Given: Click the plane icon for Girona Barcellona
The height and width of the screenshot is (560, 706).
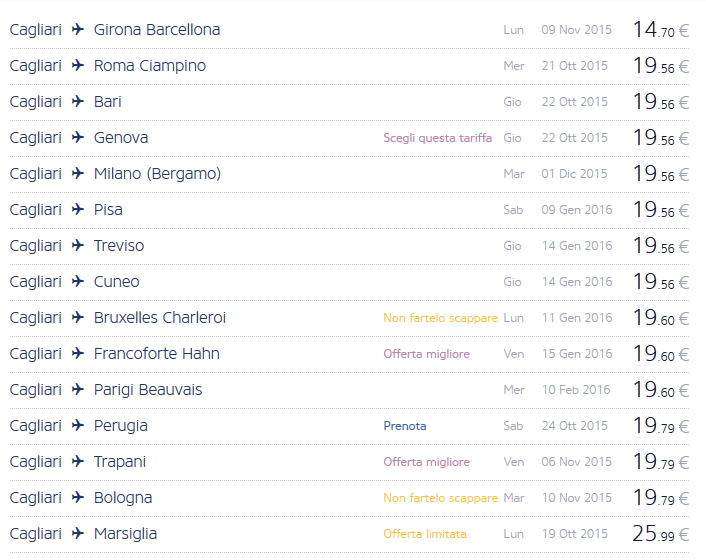Looking at the screenshot, I should pos(78,30).
